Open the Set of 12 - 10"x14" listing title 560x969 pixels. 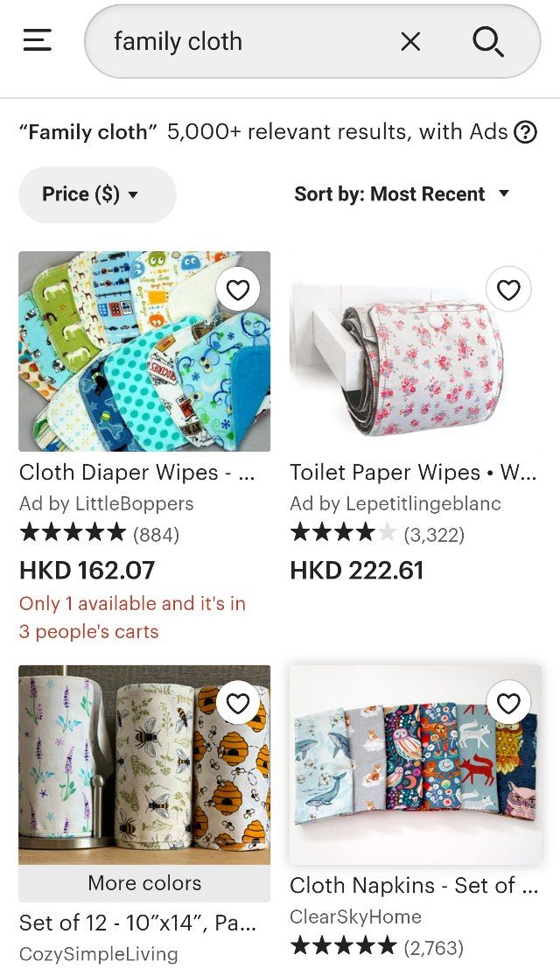click(x=137, y=923)
